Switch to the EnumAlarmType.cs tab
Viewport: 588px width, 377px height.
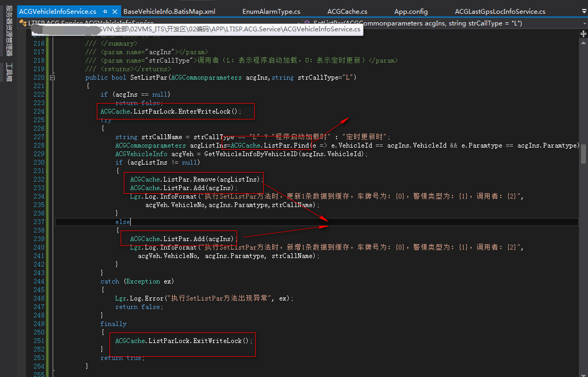[x=271, y=12]
